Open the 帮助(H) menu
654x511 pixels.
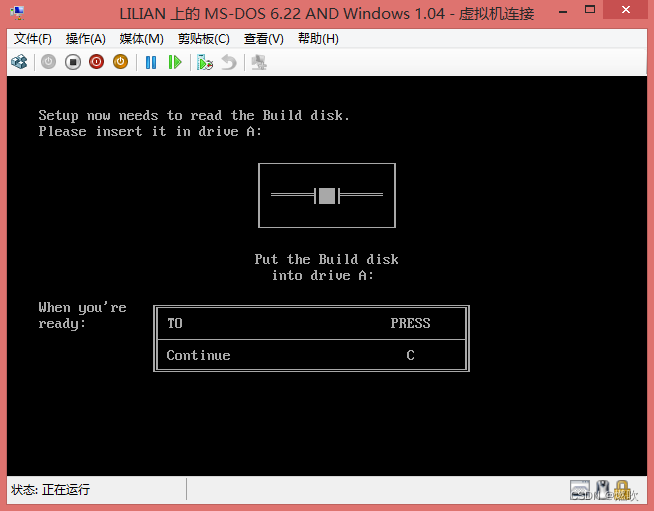coord(318,39)
